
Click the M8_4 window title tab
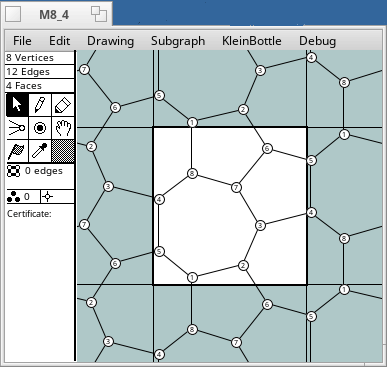(54, 15)
